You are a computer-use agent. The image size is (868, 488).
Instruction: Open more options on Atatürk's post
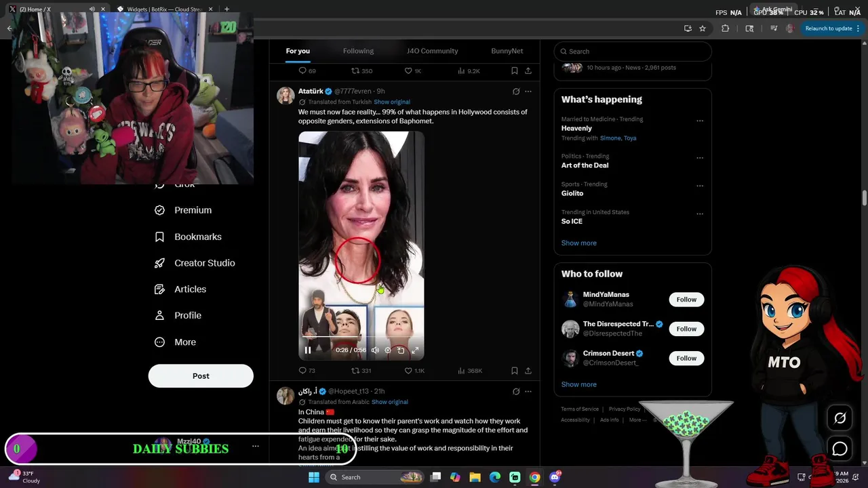click(528, 91)
